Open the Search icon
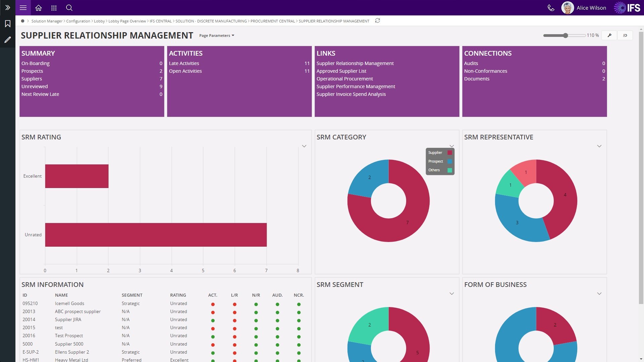Screen dimensions: 644x362 tap(69, 8)
